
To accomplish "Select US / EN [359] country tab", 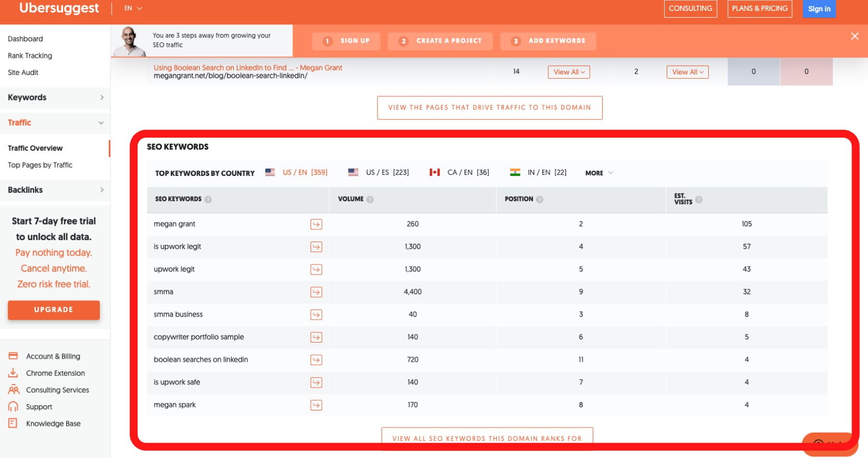I will (x=296, y=172).
